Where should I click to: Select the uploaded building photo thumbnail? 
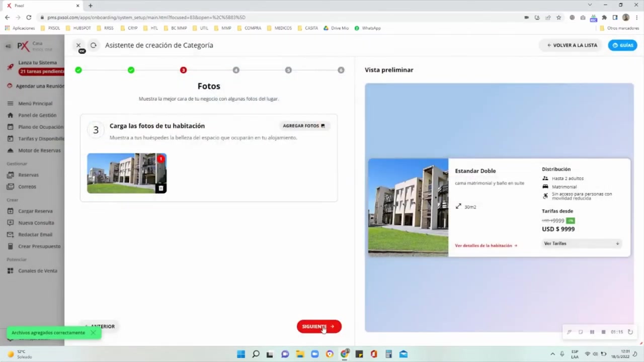tap(123, 173)
